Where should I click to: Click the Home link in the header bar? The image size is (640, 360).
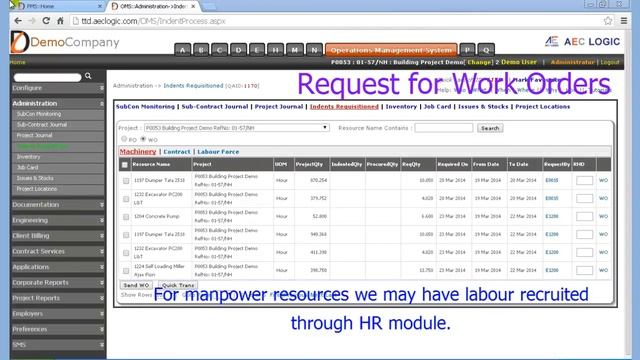click(x=18, y=62)
